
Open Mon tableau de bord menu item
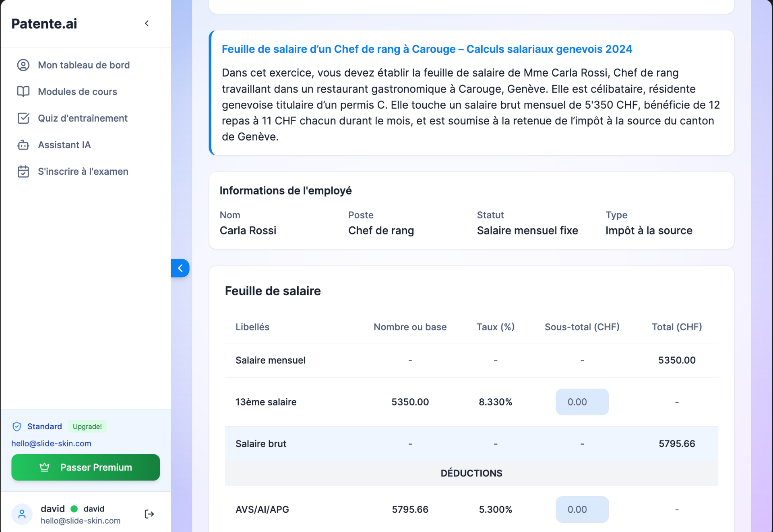point(84,65)
